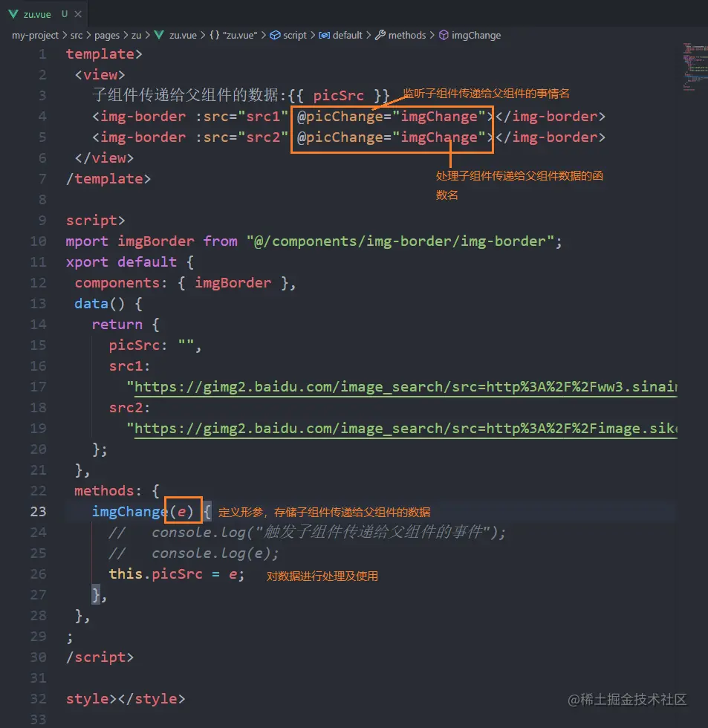Click line number 10 in the gutter

38,241
